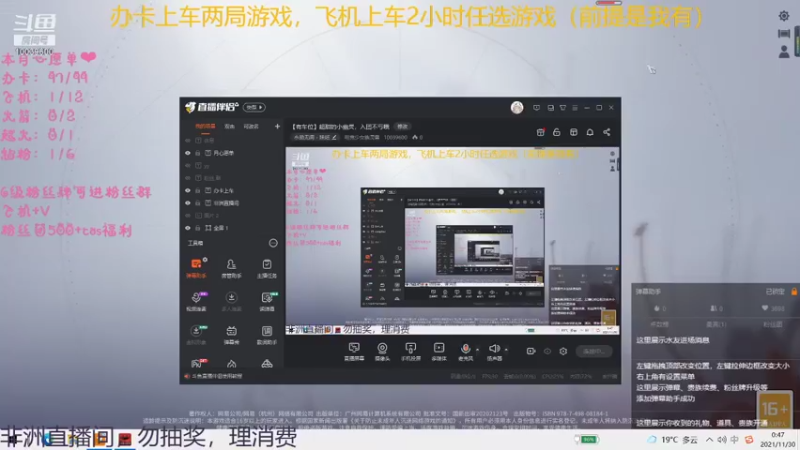Add a new scene with the plus button
800x450 pixels.
(277, 126)
